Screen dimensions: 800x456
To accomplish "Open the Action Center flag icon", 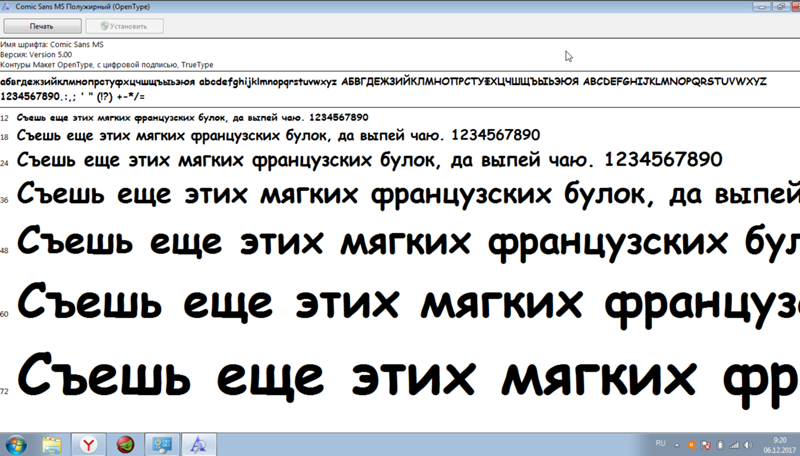I will 706,445.
